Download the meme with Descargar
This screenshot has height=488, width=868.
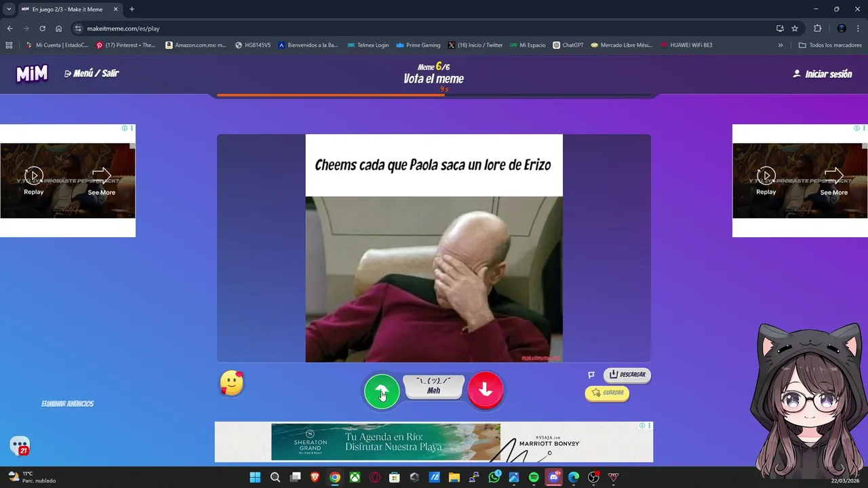(x=627, y=375)
